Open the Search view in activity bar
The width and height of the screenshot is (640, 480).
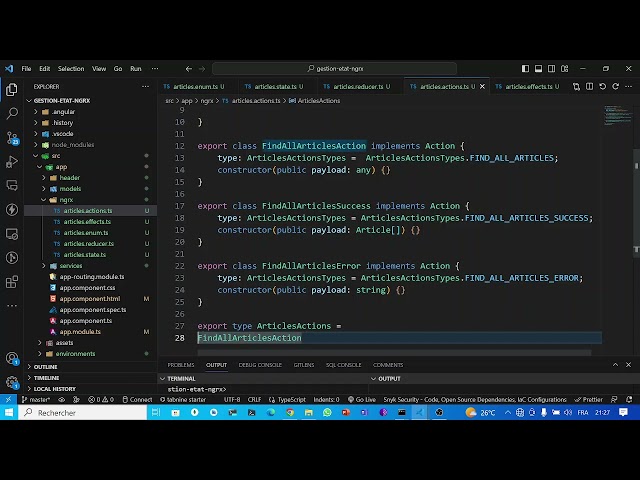[12, 113]
